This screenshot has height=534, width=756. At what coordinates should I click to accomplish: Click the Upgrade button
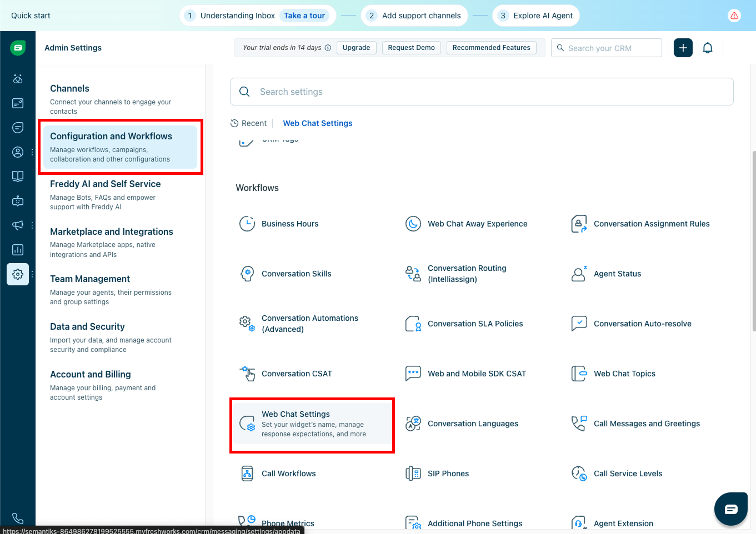click(357, 48)
